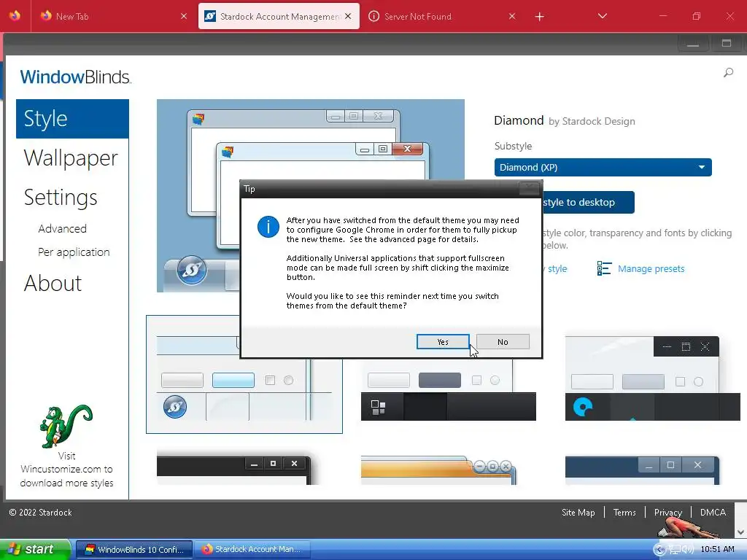Open Advanced settings
Image resolution: width=747 pixels, height=560 pixels.
click(63, 228)
